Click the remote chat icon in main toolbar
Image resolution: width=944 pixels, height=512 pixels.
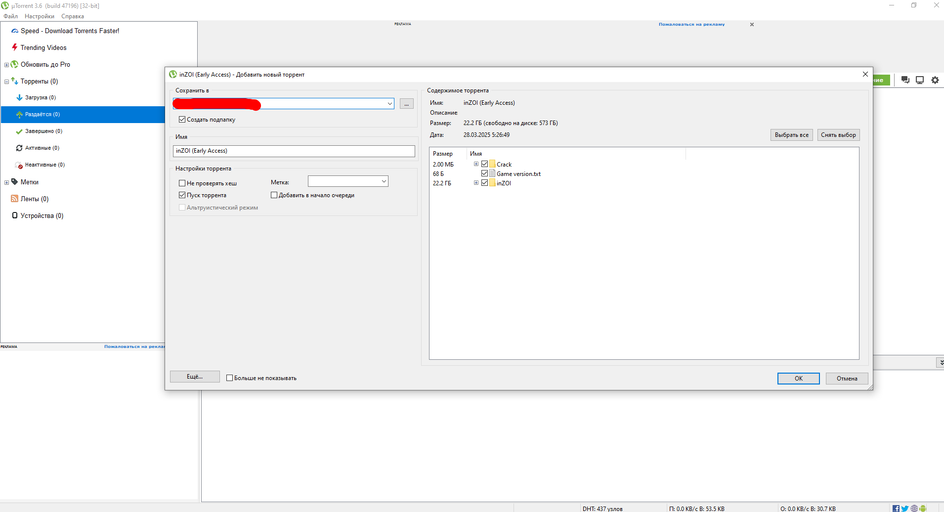point(905,80)
